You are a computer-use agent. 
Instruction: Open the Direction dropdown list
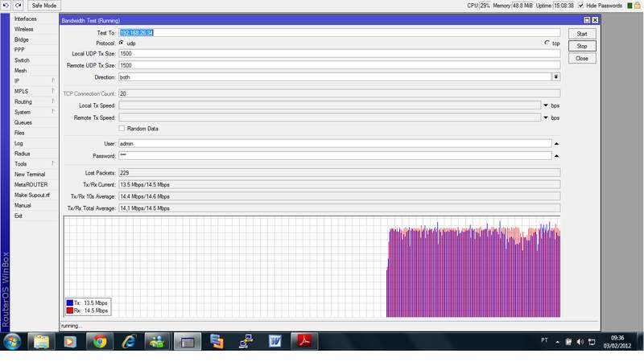(555, 77)
